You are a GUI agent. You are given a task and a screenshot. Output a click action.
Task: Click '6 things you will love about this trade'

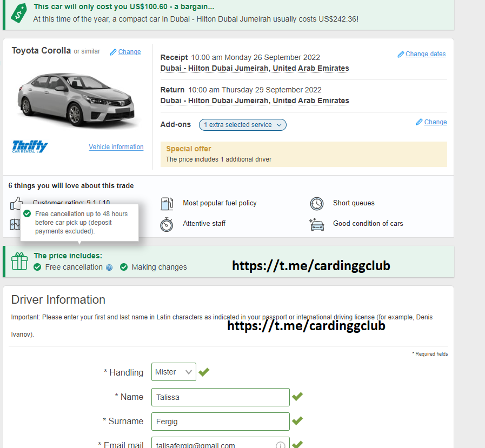click(x=71, y=185)
